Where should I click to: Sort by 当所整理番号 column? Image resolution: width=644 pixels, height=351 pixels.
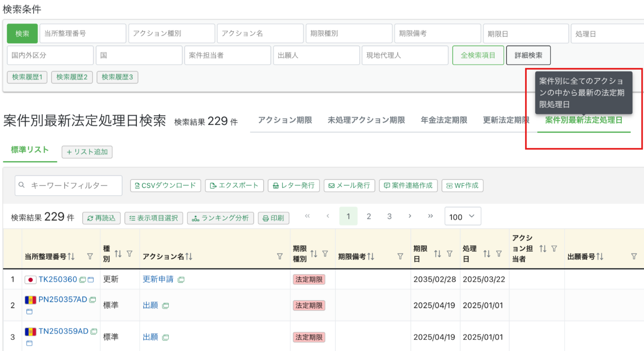[x=71, y=256]
